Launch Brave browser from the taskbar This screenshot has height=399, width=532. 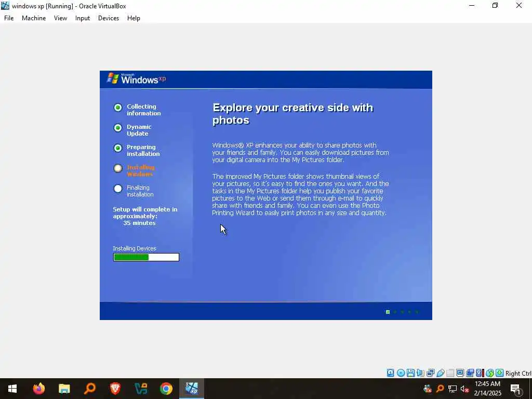(115, 389)
